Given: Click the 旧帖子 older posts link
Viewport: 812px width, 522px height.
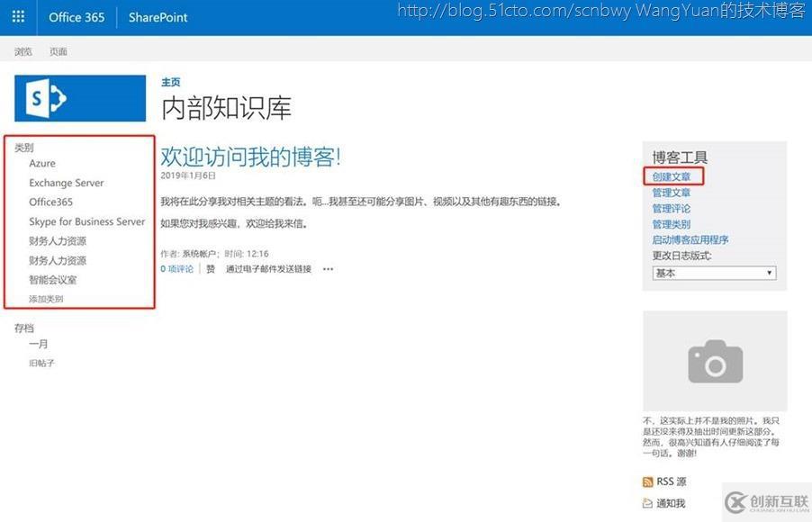Looking at the screenshot, I should click(42, 363).
